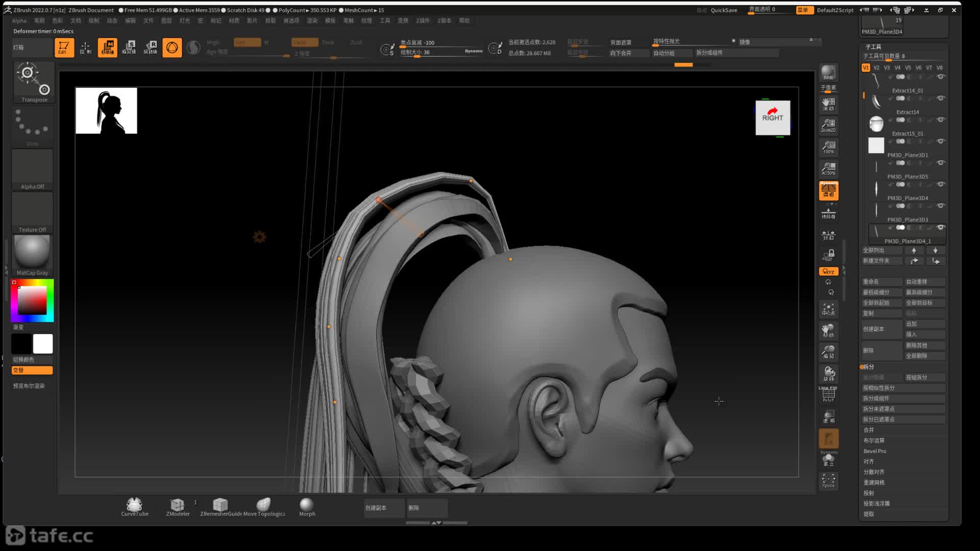Image resolution: width=980 pixels, height=551 pixels.
Task: Select the black main color swatch
Action: tap(21, 344)
